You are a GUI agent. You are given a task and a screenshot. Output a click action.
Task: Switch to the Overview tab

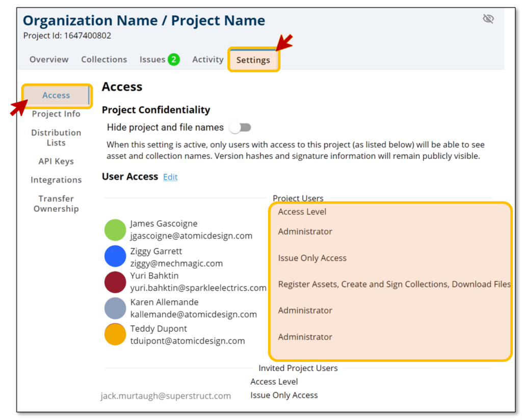click(49, 60)
